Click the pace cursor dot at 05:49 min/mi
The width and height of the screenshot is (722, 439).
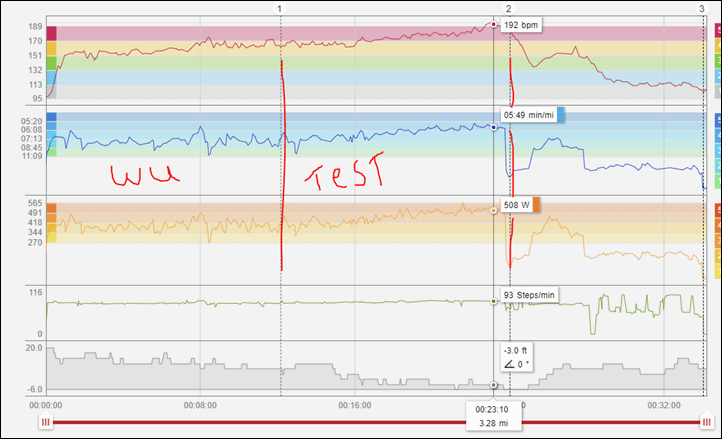pyautogui.click(x=494, y=127)
